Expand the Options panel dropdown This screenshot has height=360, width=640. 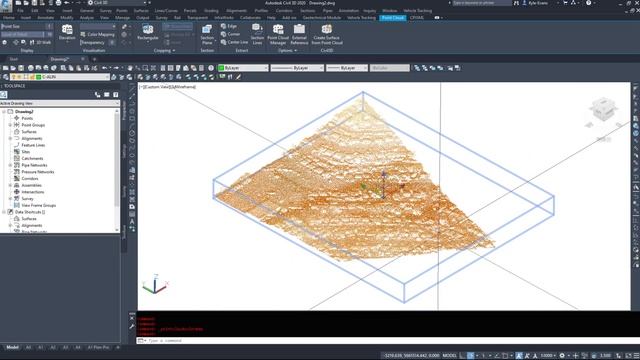(287, 51)
